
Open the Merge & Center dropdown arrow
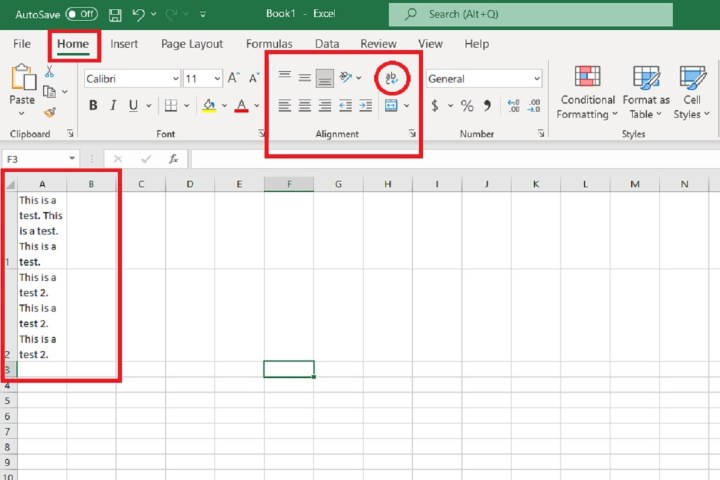point(406,106)
